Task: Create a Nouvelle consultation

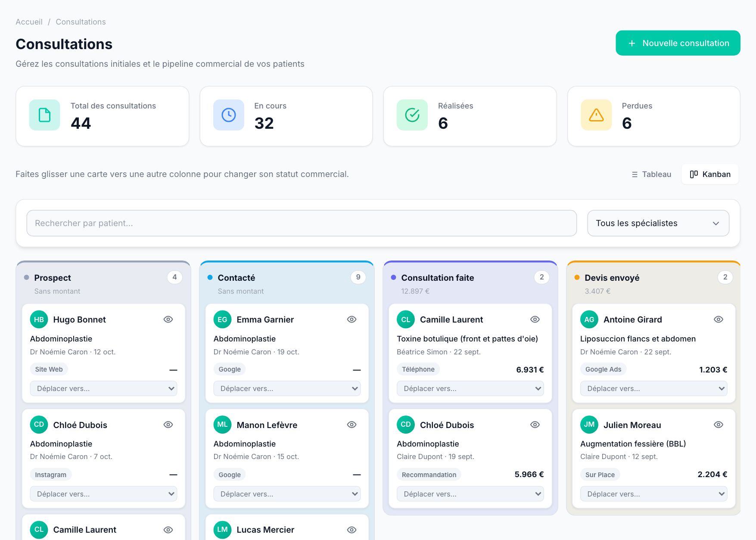Action: (x=678, y=43)
